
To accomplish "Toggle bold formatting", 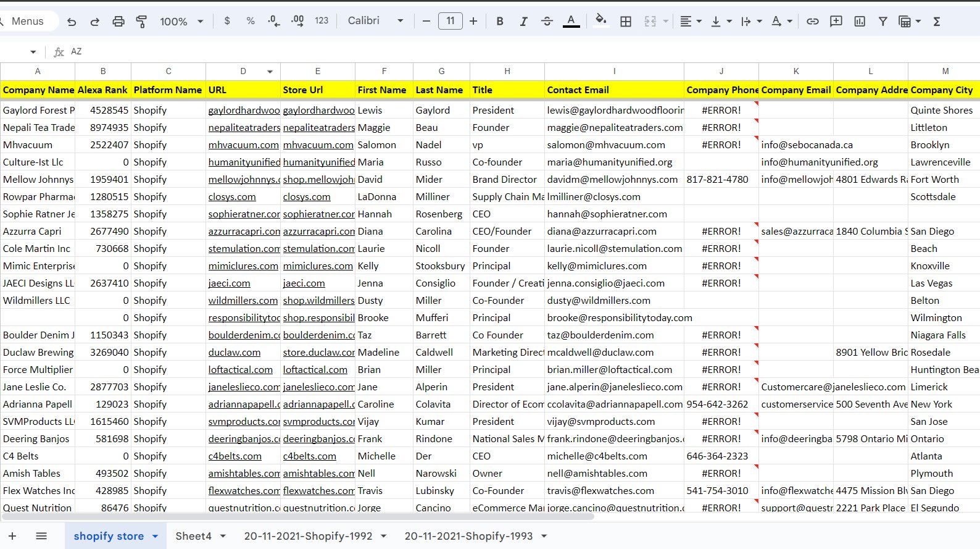I will pyautogui.click(x=500, y=21).
